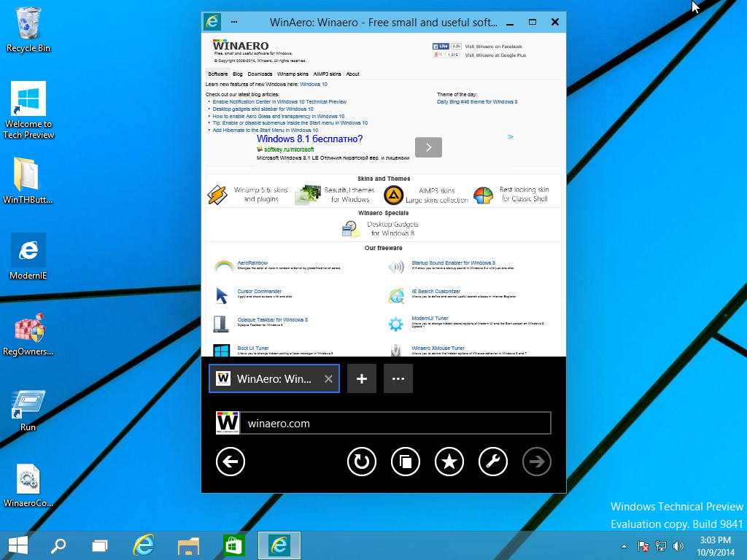The height and width of the screenshot is (560, 747).
Task: Open Winamp 5.6 skins and plugins
Action: (x=248, y=195)
